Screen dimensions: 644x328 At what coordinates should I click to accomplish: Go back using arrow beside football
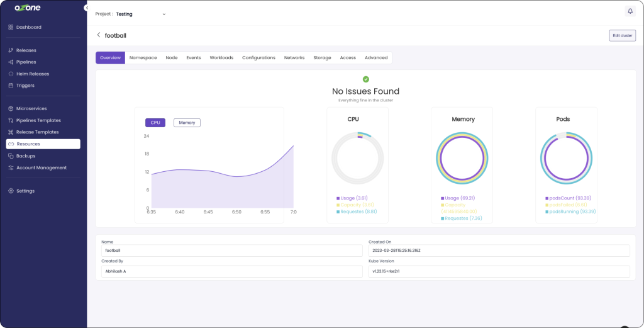(99, 35)
